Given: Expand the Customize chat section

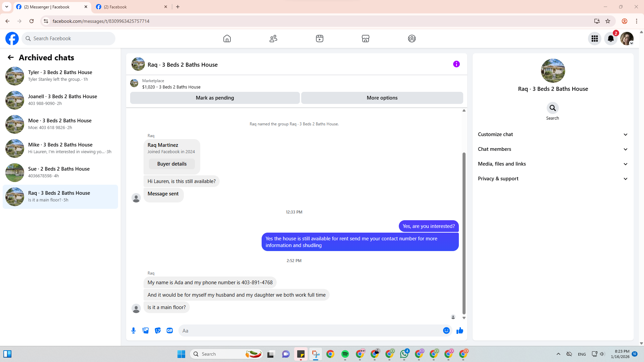Looking at the screenshot, I should point(552,134).
